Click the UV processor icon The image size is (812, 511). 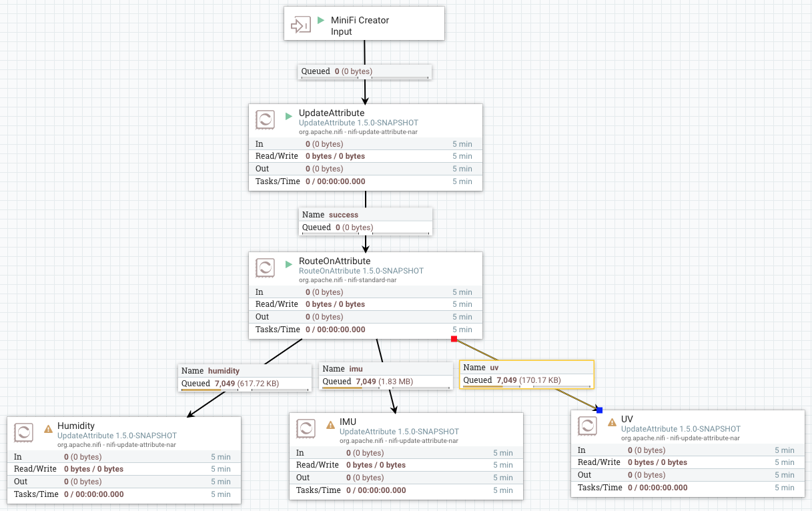click(x=588, y=426)
